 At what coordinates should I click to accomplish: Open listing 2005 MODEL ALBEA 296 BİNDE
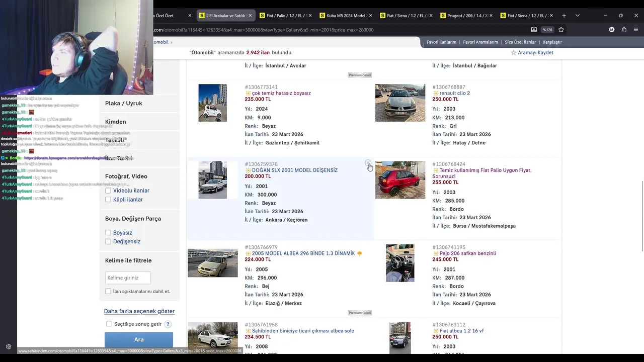(303, 253)
